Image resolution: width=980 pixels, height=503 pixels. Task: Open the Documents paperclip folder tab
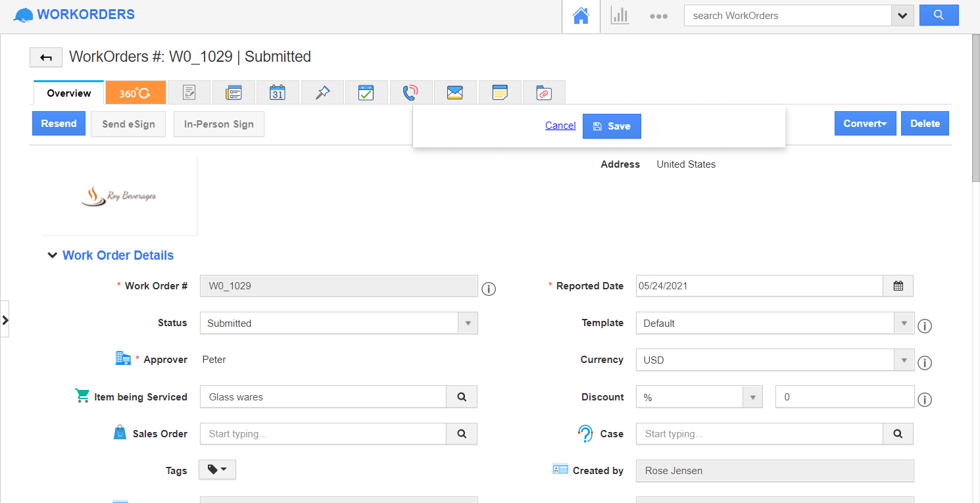[543, 93]
